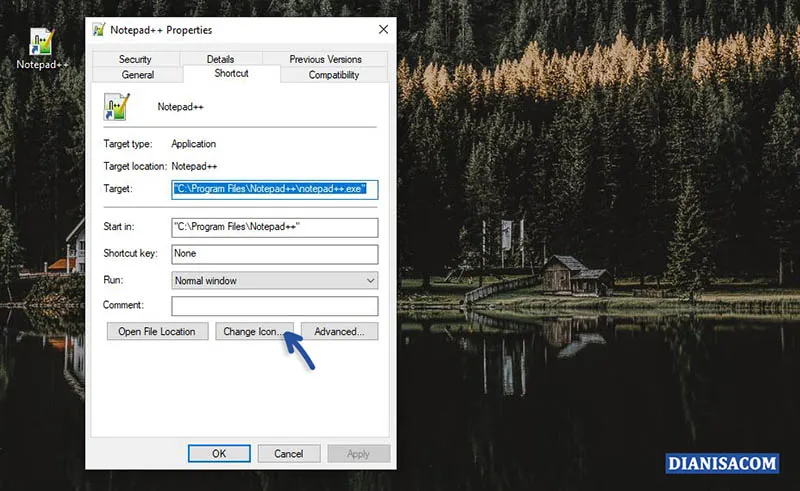Click Open File Location button
800x491 pixels.
[x=157, y=331]
